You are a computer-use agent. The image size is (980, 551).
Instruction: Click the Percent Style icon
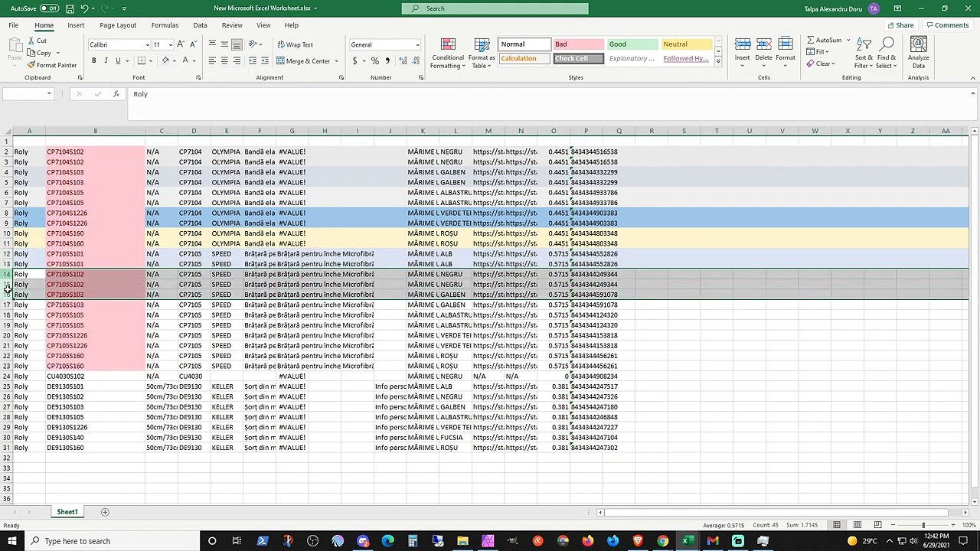tap(374, 60)
